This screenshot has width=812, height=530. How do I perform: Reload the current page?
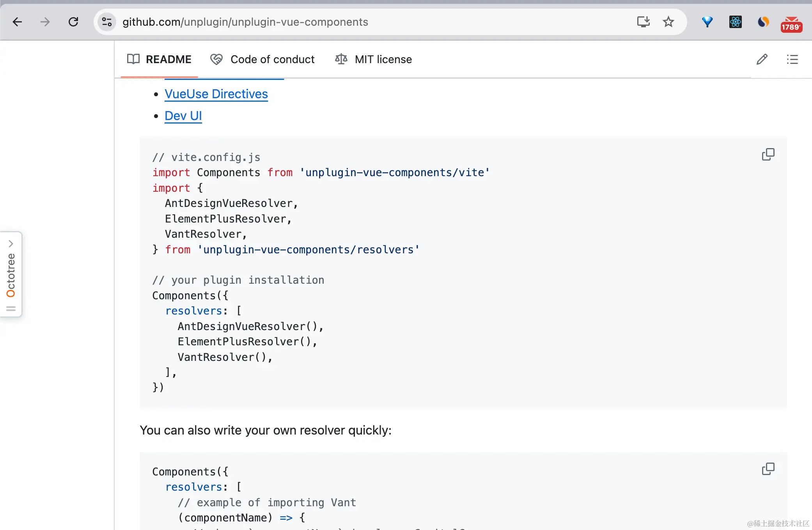73,22
